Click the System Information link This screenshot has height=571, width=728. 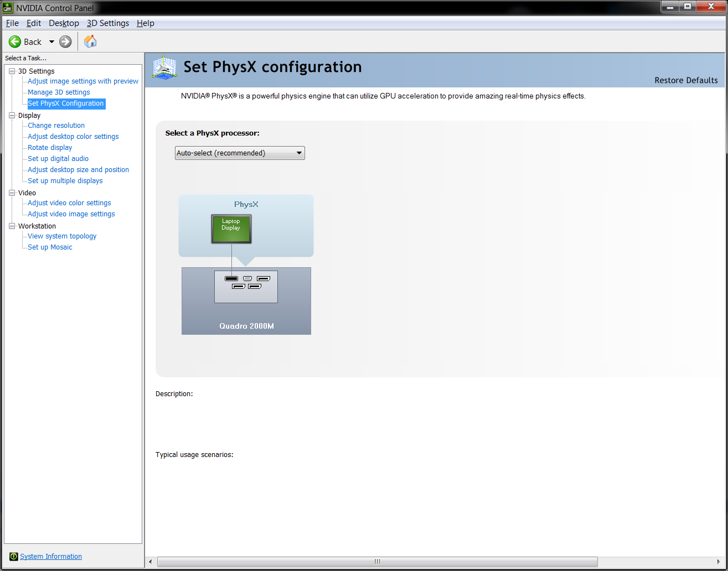click(51, 557)
